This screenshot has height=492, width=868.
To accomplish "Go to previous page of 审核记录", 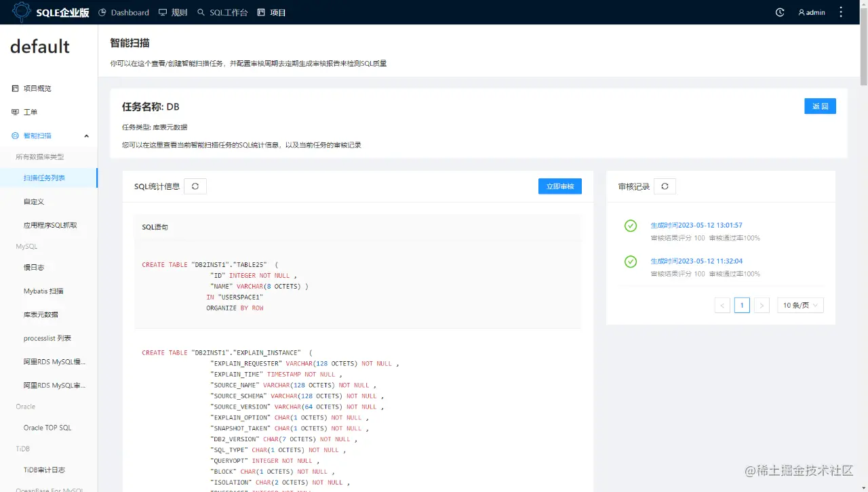I will coord(722,306).
